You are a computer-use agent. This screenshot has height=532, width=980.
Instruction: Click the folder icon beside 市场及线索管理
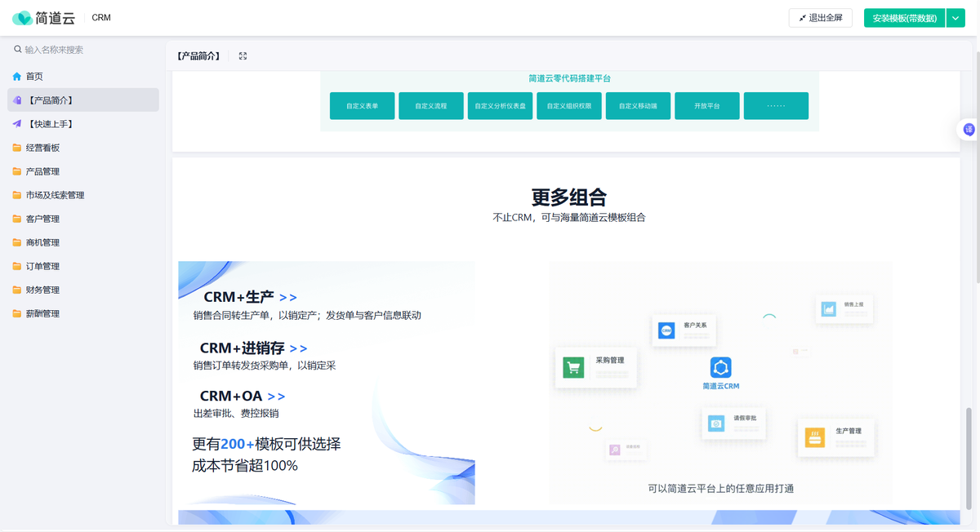tap(17, 195)
